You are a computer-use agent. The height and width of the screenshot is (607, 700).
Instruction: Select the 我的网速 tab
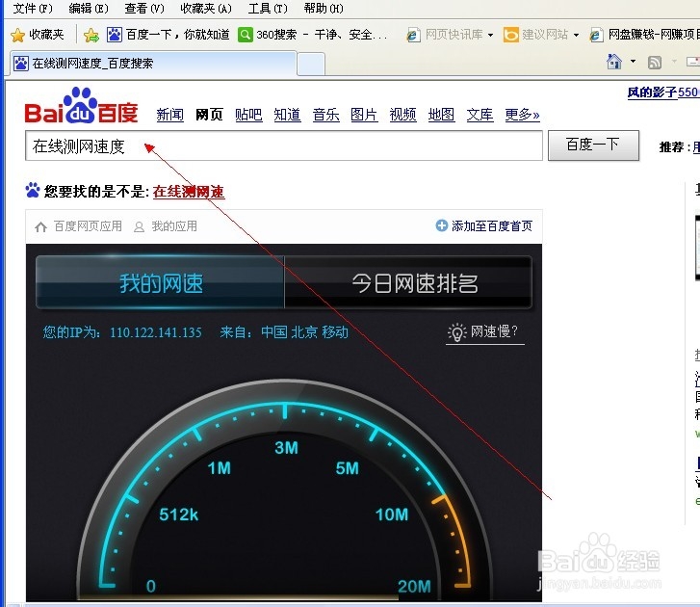(x=160, y=282)
